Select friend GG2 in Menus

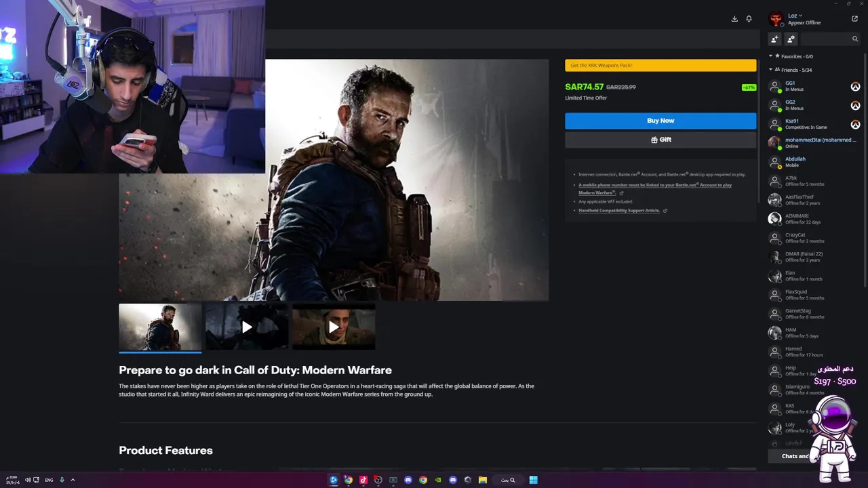pos(814,105)
